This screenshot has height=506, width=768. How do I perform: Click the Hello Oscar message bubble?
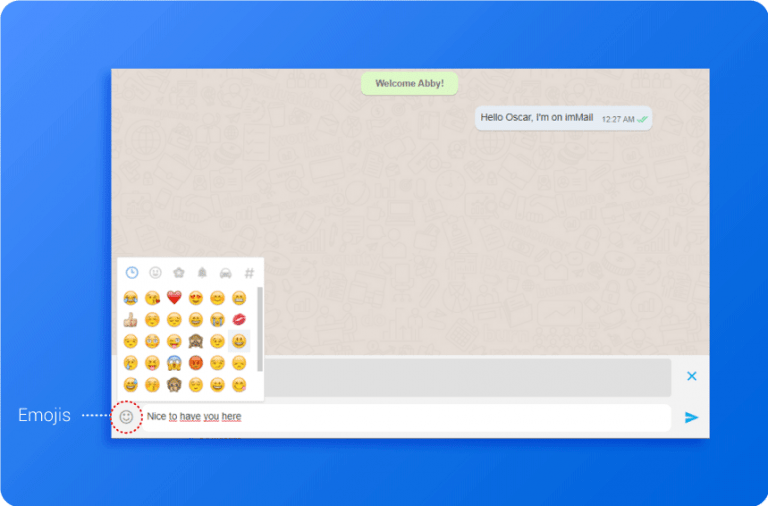pos(563,118)
